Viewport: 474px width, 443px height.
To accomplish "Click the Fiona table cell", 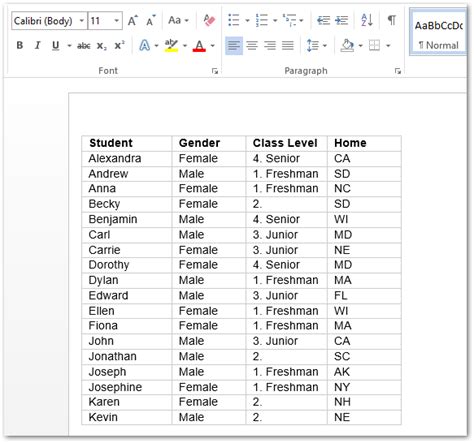I will (127, 326).
